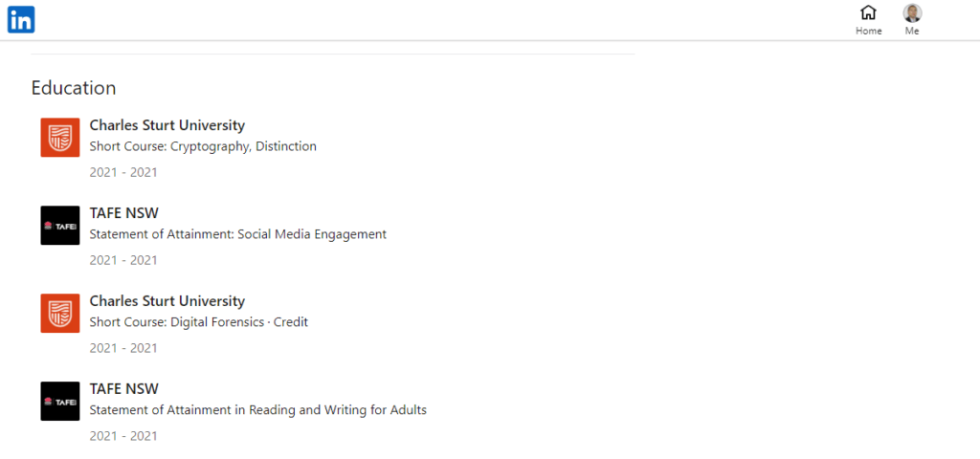Viewport: 980px width, 459px height.
Task: Open the Me profile avatar
Action: click(912, 13)
